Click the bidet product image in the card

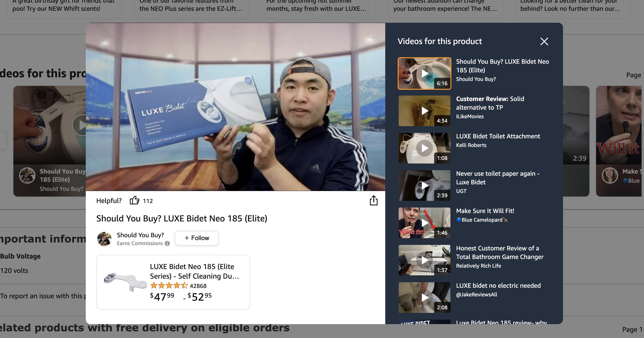point(126,282)
